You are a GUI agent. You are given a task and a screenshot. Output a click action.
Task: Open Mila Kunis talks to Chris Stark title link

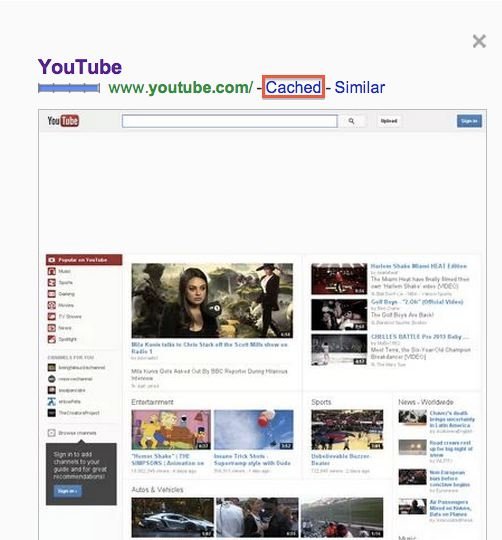[209, 348]
